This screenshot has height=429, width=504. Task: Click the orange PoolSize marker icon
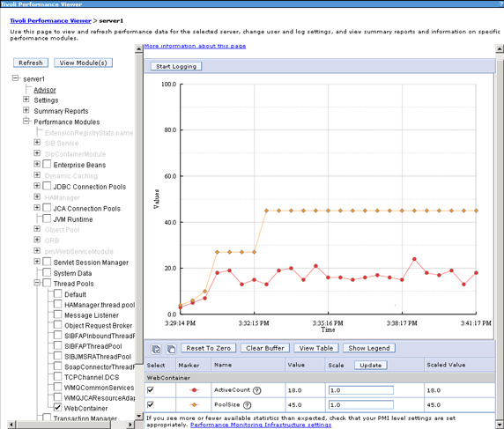(x=194, y=405)
